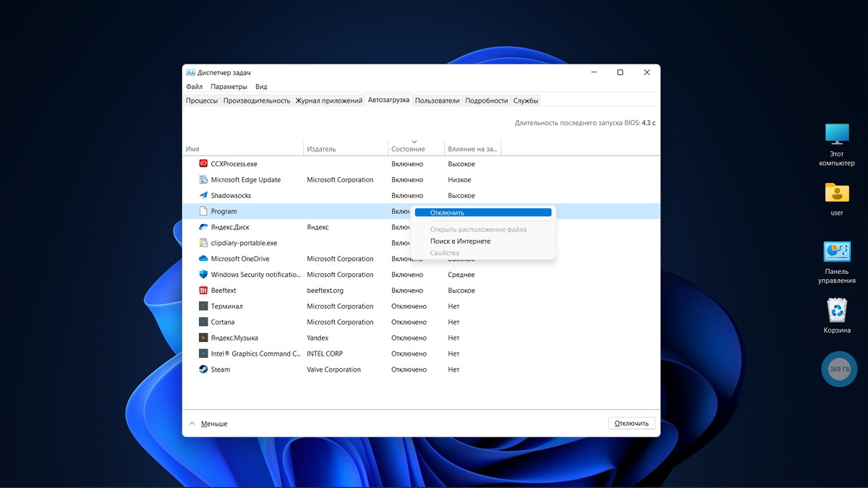Click the Яндекс publisher cell
Image resolution: width=868 pixels, height=488 pixels.
point(318,227)
